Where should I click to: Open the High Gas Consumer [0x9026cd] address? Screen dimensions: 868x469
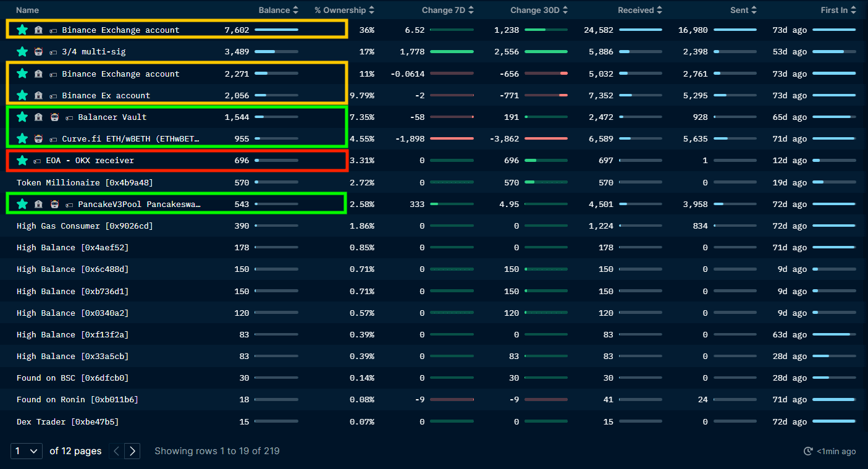click(x=85, y=226)
